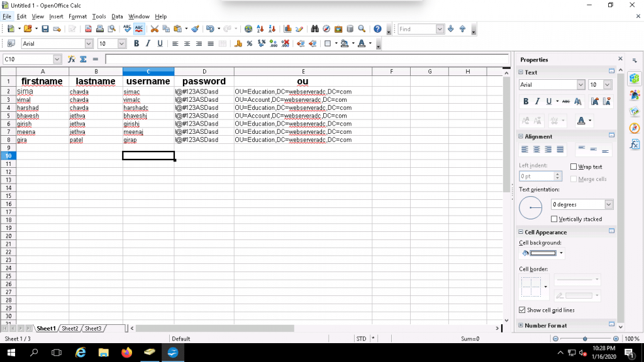
Task: Click the Sum sigma icon
Action: [83, 59]
